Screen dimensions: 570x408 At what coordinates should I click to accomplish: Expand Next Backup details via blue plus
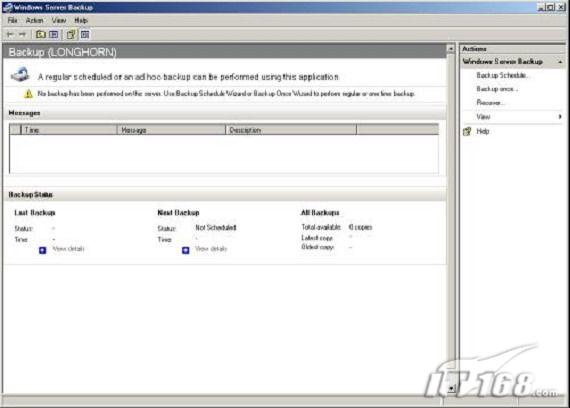click(x=186, y=250)
